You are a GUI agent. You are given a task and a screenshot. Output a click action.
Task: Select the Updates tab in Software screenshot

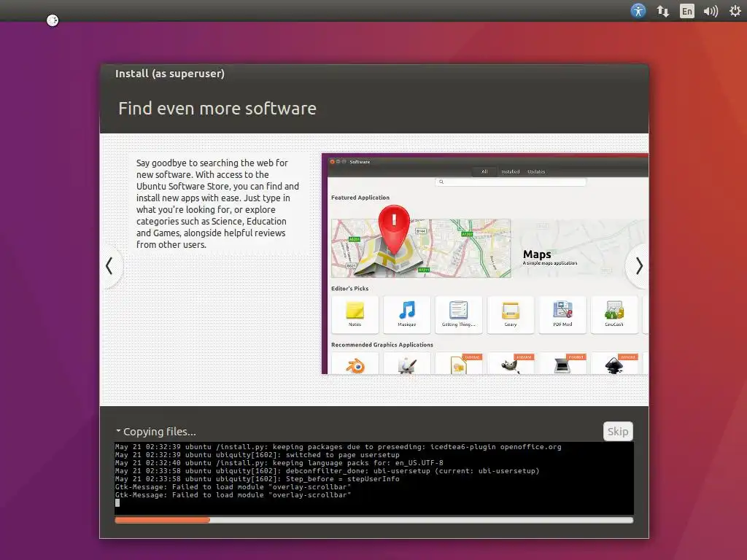(x=536, y=171)
